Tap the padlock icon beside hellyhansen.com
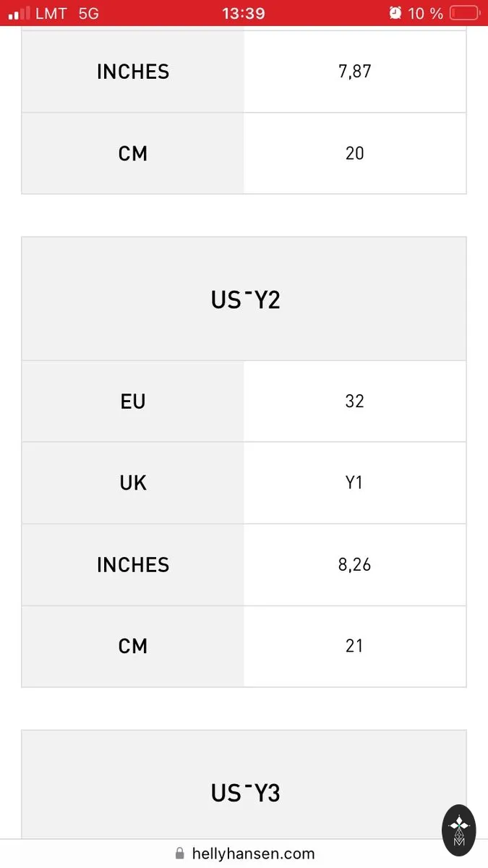This screenshot has height=868, width=488. (x=180, y=854)
